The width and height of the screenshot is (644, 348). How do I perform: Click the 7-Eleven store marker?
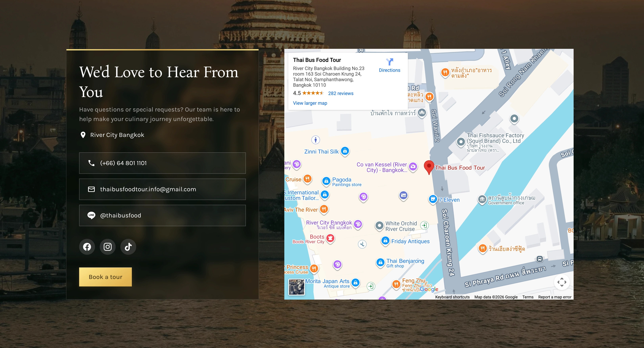point(433,199)
